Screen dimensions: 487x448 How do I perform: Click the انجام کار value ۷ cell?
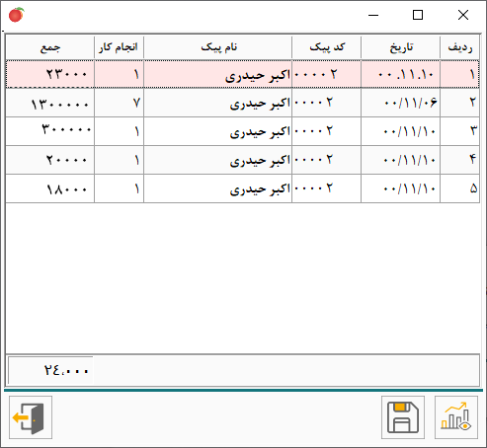pyautogui.click(x=119, y=103)
